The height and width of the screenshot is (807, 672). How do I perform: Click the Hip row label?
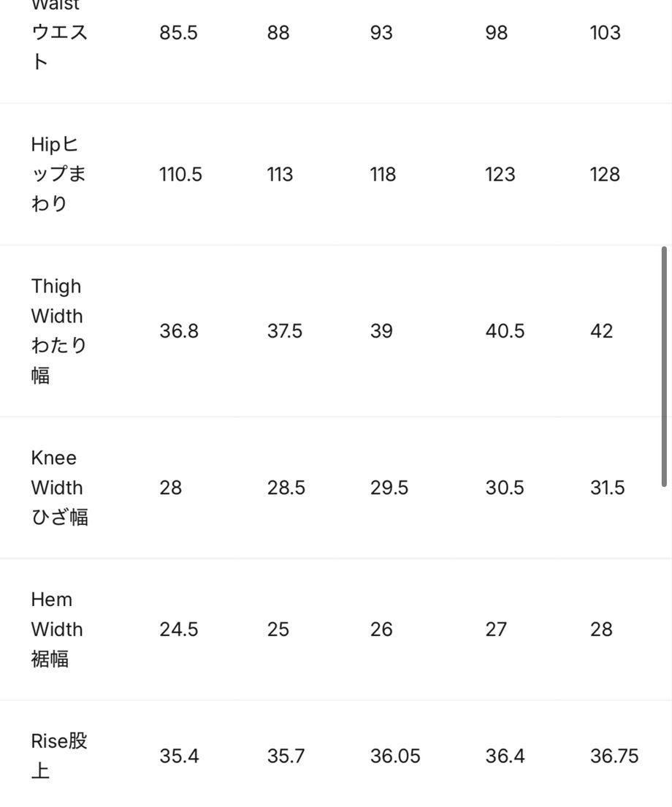click(x=58, y=174)
